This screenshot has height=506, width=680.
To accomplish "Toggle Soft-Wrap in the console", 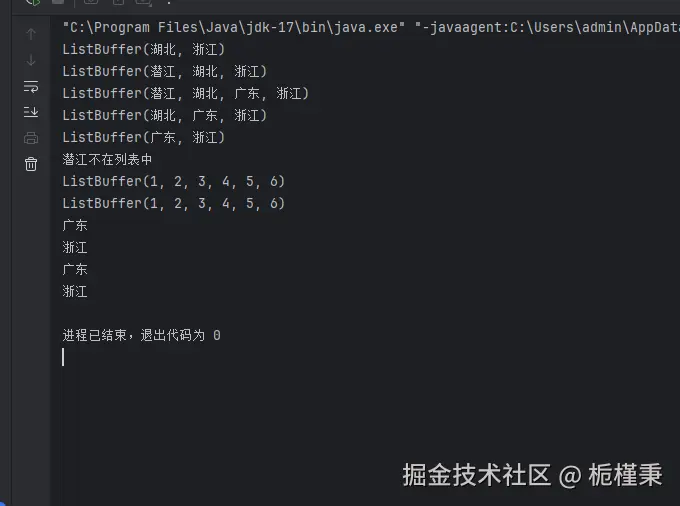I will coord(31,86).
